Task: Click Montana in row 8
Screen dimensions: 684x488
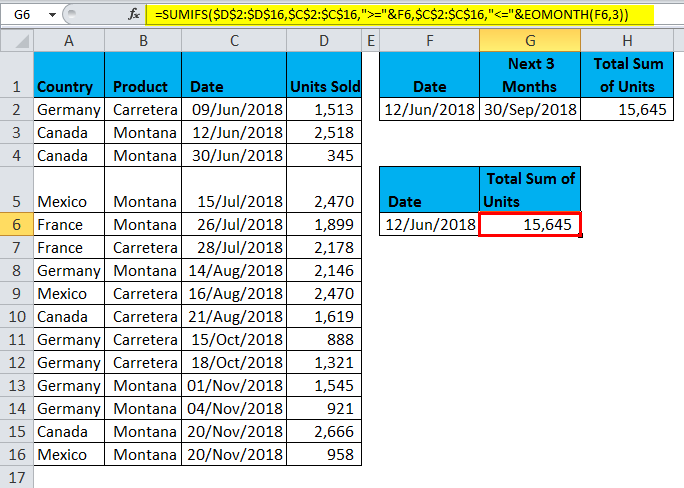Action: 143,270
